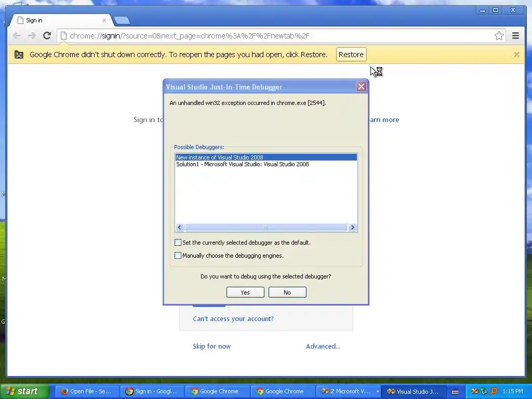532x399 pixels.
Task: Enable set selected debugger as default
Action: 178,242
